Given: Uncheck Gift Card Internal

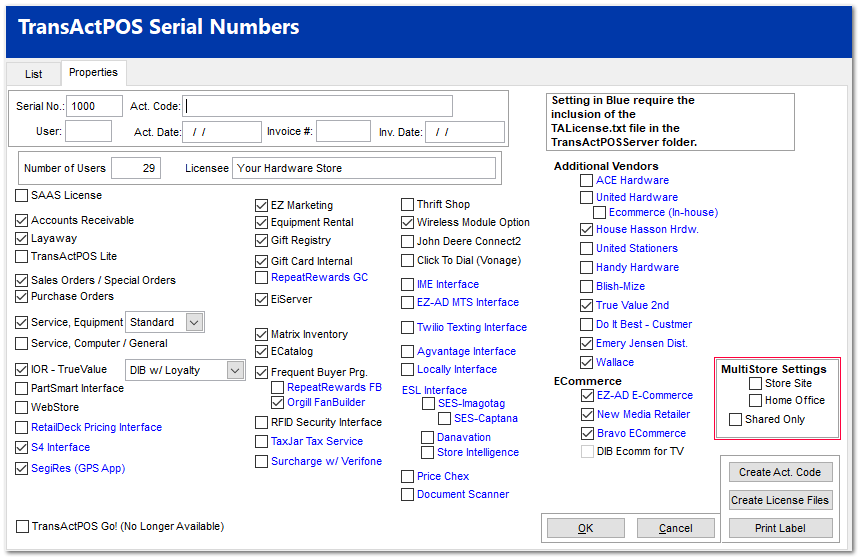Looking at the screenshot, I should pos(261,261).
